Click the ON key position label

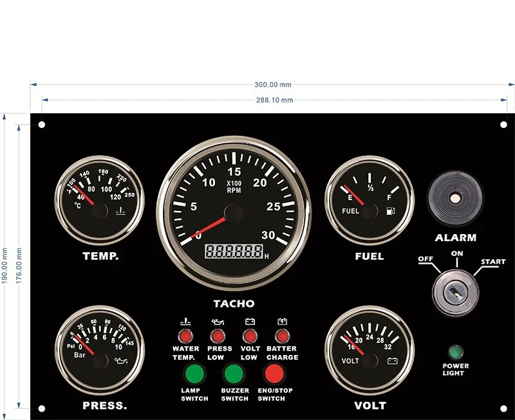[x=457, y=253]
